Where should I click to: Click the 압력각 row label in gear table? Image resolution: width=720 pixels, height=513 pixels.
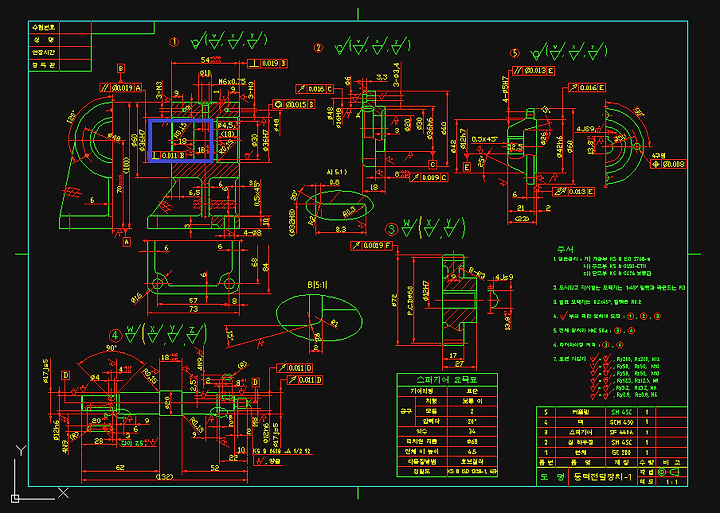(x=430, y=421)
